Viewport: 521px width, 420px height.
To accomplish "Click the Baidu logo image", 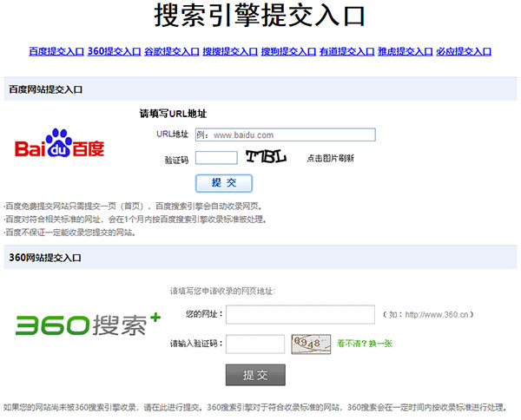I will pyautogui.click(x=59, y=143).
